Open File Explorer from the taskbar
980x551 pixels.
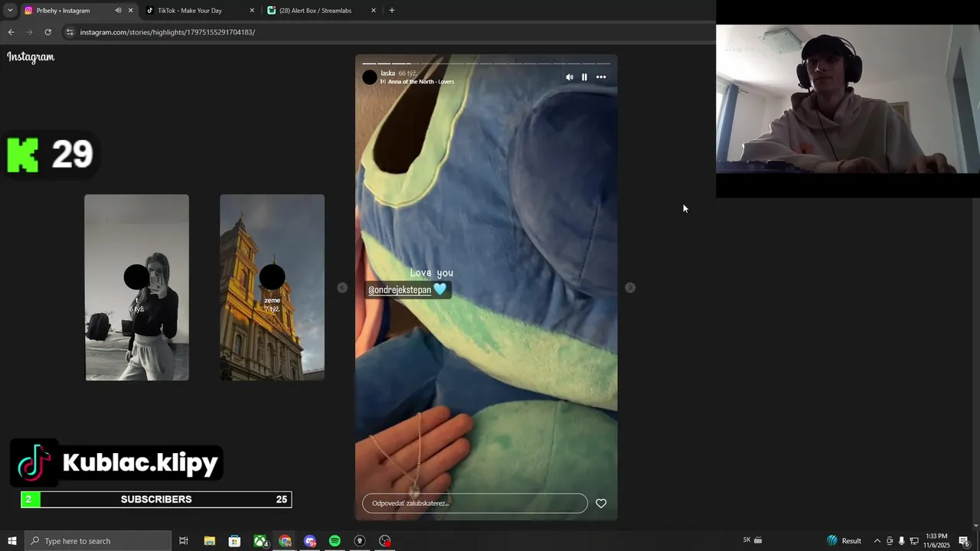click(x=209, y=541)
